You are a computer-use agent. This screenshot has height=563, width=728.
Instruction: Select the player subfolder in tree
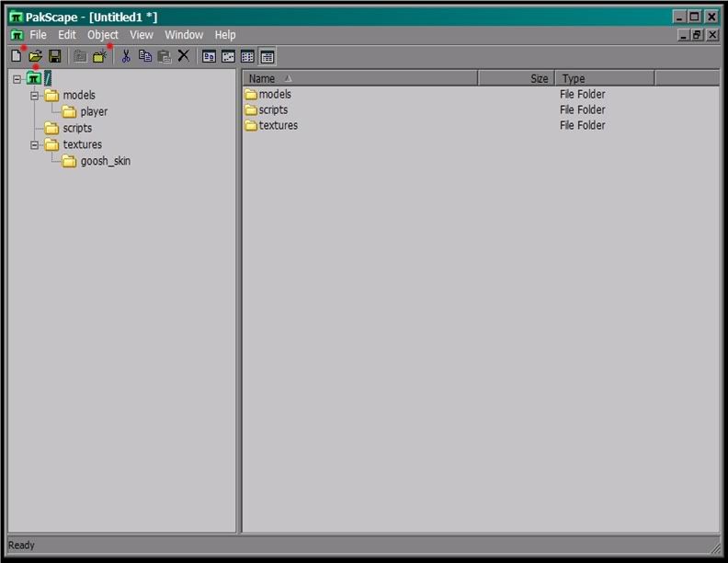pyautogui.click(x=94, y=112)
